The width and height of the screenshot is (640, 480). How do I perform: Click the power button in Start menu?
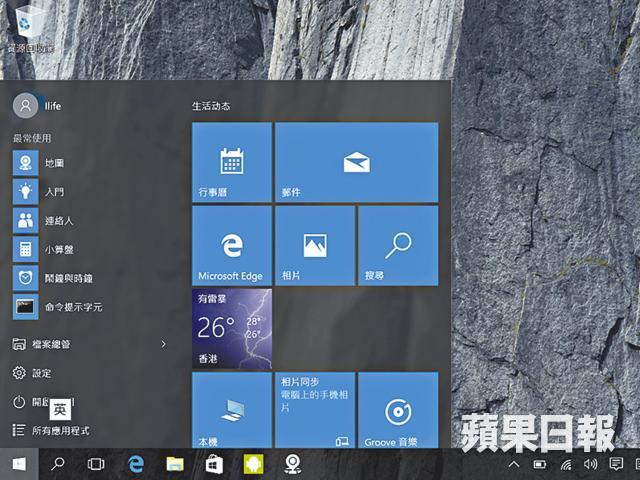19,402
